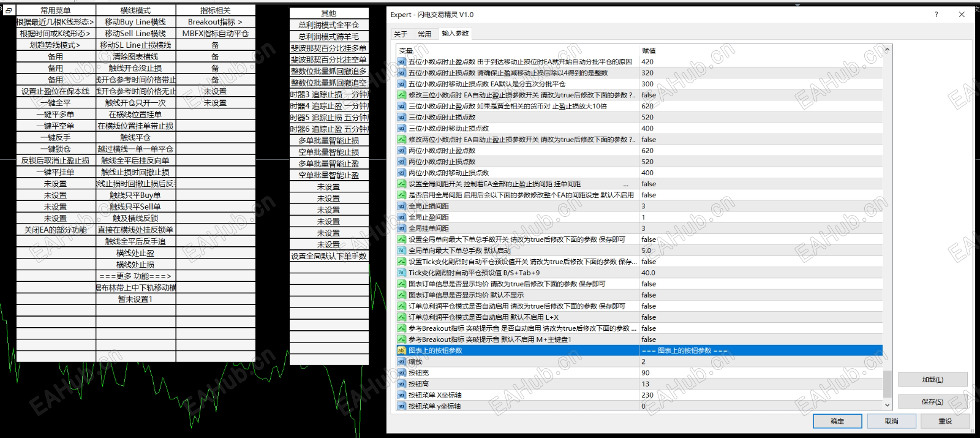Click the 总利润模式全平仓 chart button
Viewport: 980px width, 438px height.
pos(329,25)
